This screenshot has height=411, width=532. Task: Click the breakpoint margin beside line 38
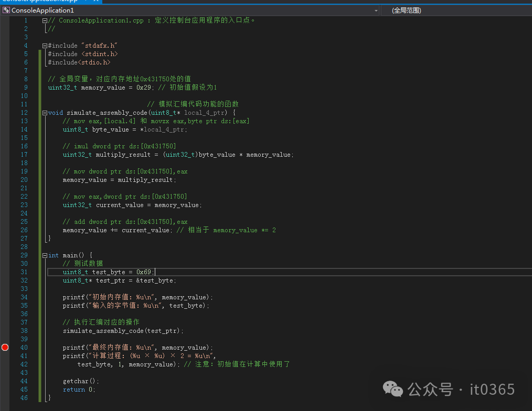click(5, 331)
